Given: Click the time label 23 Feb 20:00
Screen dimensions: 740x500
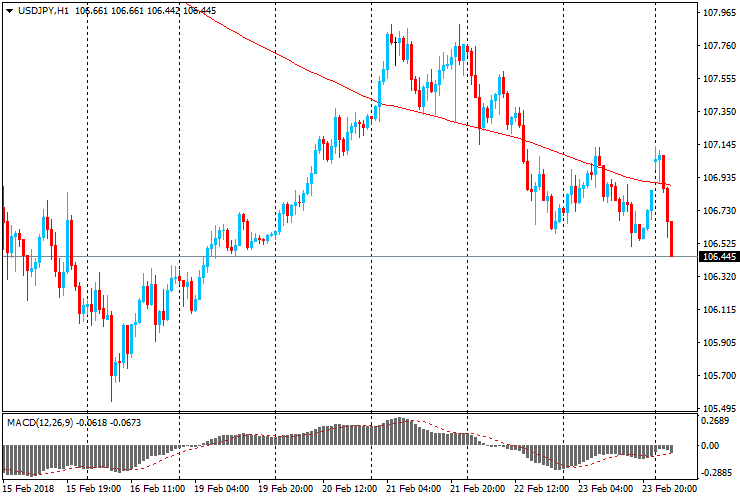Looking at the screenshot, I should point(669,489).
